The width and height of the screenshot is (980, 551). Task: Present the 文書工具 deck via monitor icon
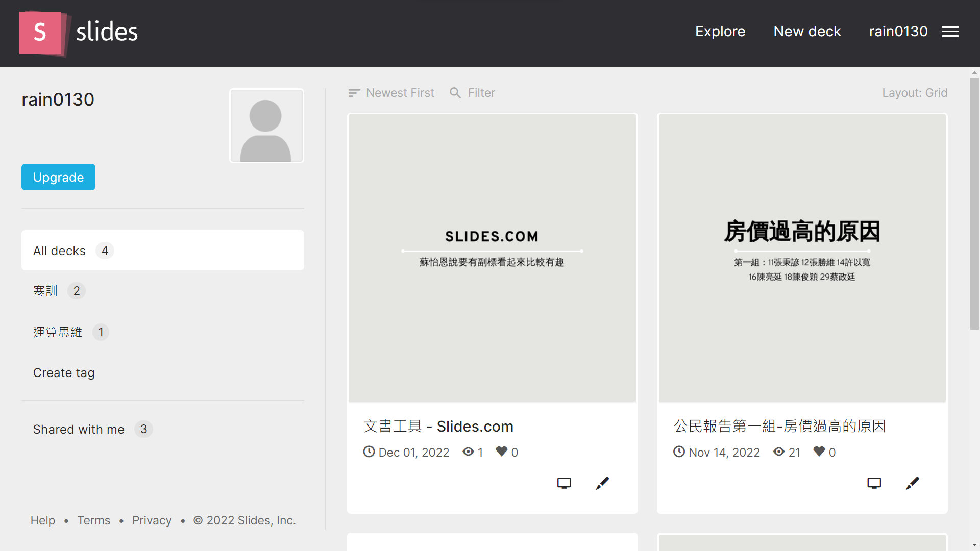564,483
